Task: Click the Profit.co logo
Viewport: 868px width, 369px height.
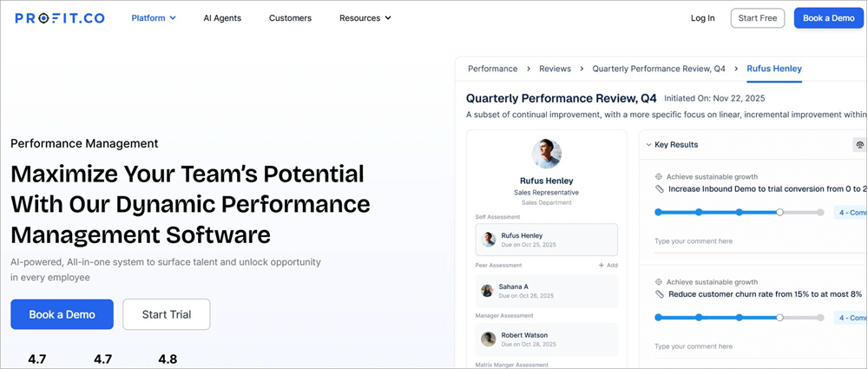Action: pos(59,17)
